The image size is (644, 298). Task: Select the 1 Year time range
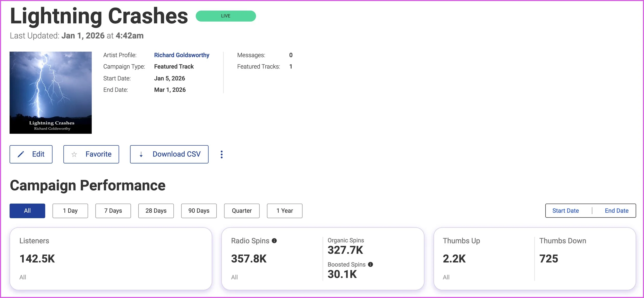coord(284,211)
